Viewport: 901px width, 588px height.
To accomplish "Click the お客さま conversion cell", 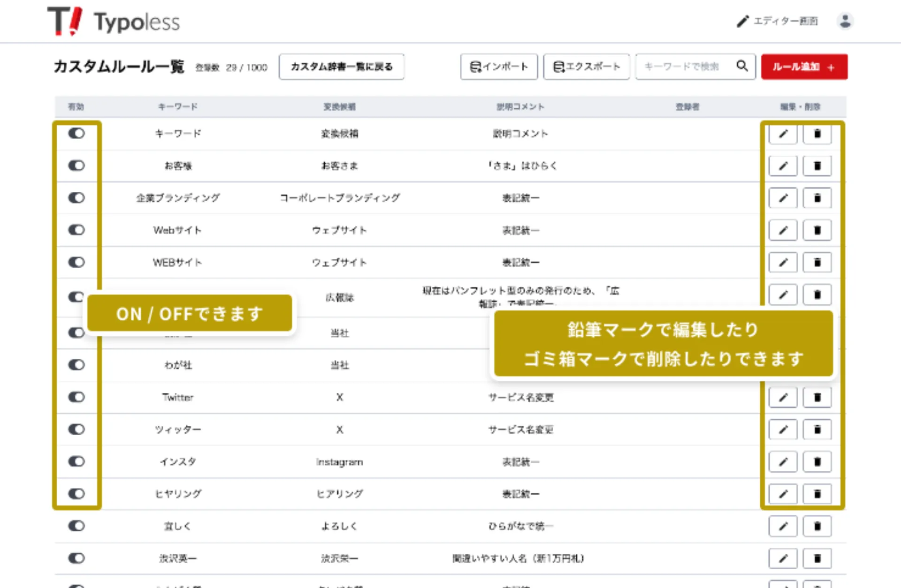I will [x=340, y=166].
